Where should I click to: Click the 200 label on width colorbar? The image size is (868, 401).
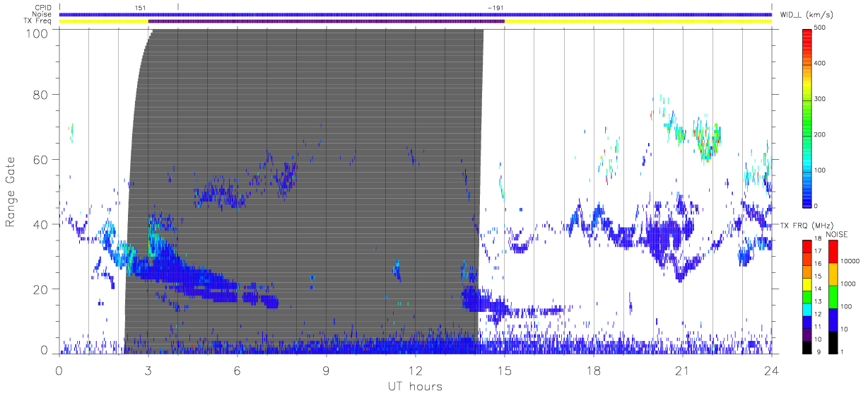tap(821, 134)
